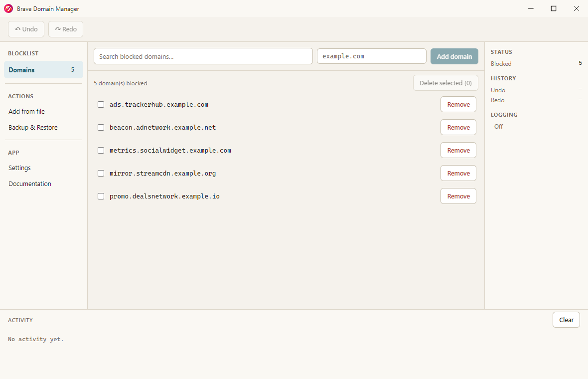This screenshot has width=588, height=379.
Task: Click the Brave Domain Manager app icon
Action: tap(8, 8)
